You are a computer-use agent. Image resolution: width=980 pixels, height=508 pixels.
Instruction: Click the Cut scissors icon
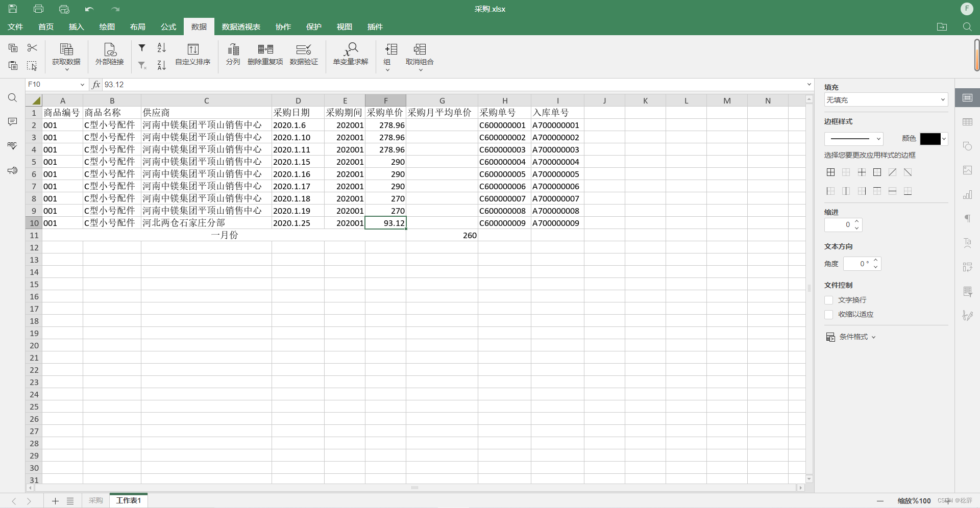(32, 48)
